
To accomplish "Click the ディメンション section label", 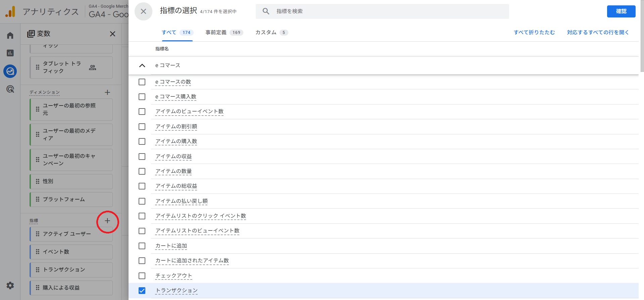I will [x=45, y=92].
